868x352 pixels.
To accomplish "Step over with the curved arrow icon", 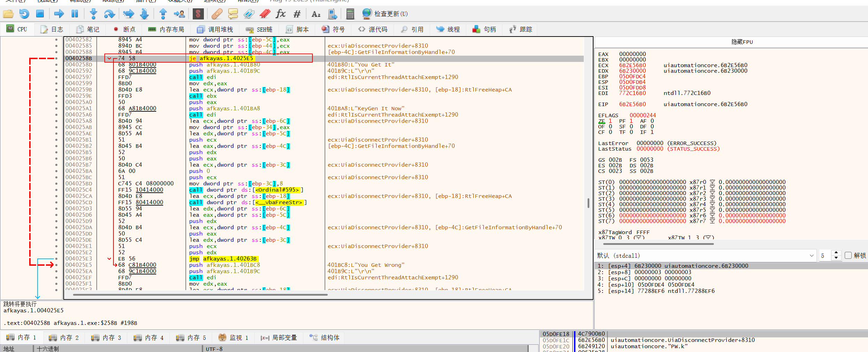I will pos(109,14).
